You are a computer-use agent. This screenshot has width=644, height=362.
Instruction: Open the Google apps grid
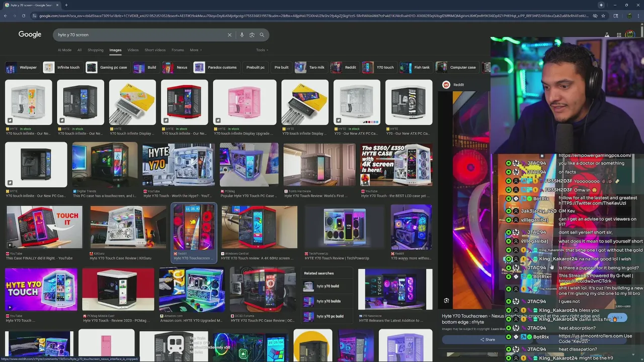coord(619,35)
